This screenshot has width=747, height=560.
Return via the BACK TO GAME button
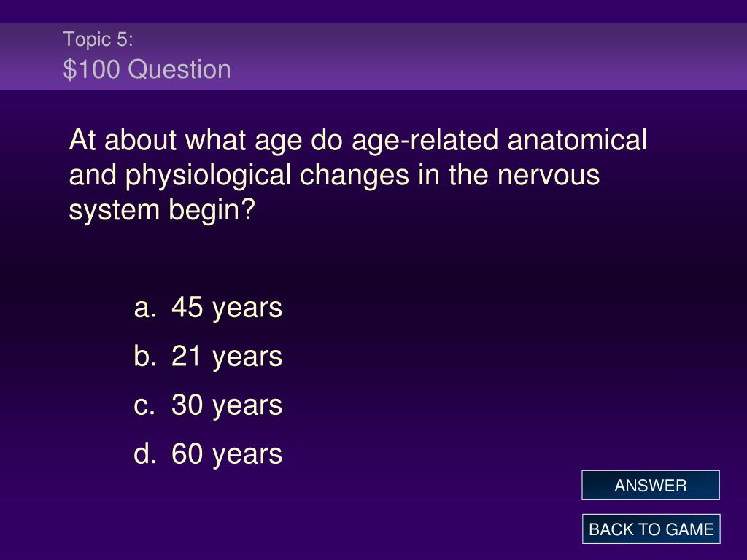click(651, 529)
